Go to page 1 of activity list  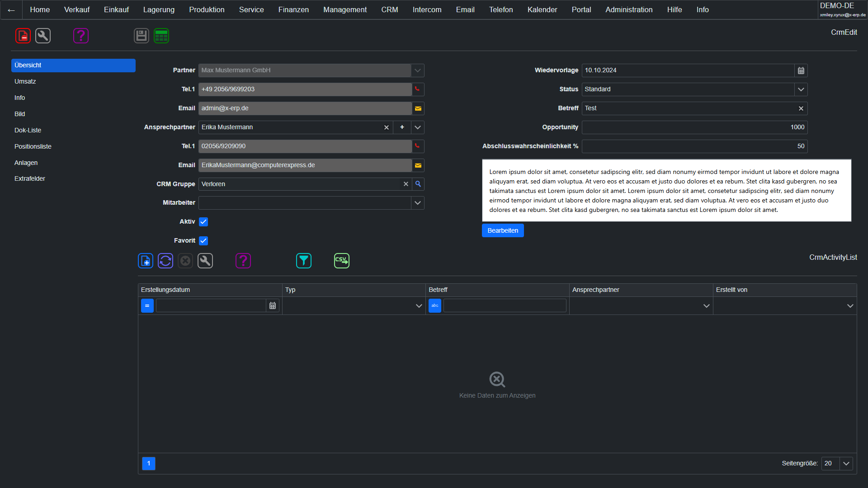coord(149,464)
